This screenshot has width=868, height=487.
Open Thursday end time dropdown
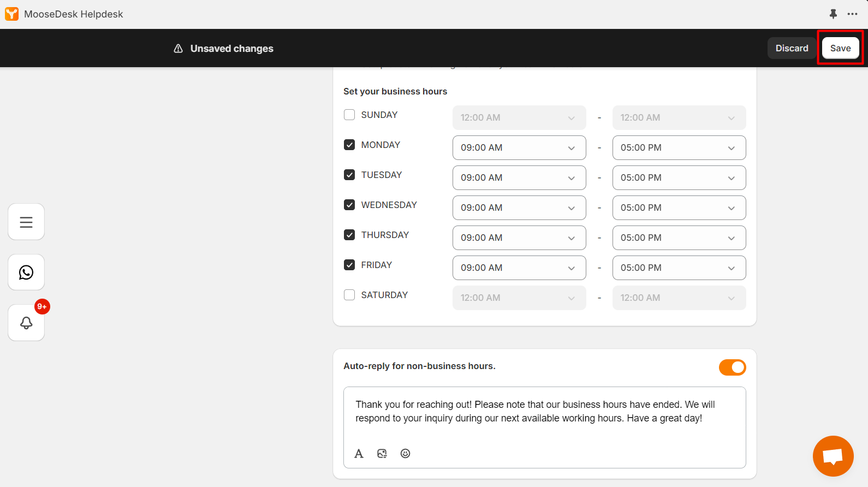tap(679, 237)
